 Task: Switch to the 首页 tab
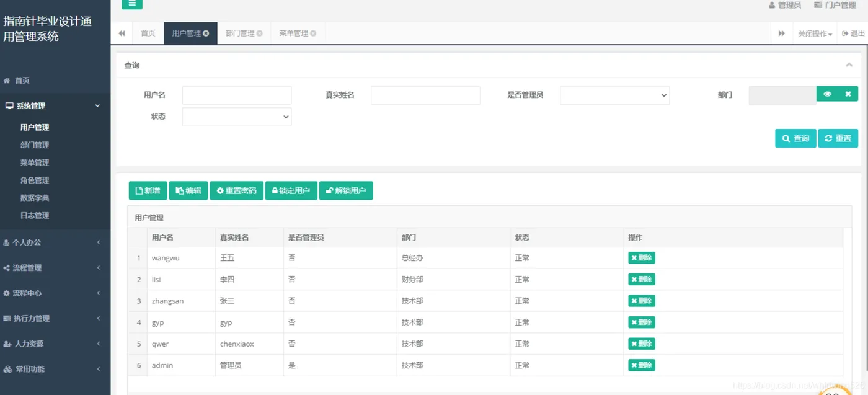pyautogui.click(x=148, y=33)
